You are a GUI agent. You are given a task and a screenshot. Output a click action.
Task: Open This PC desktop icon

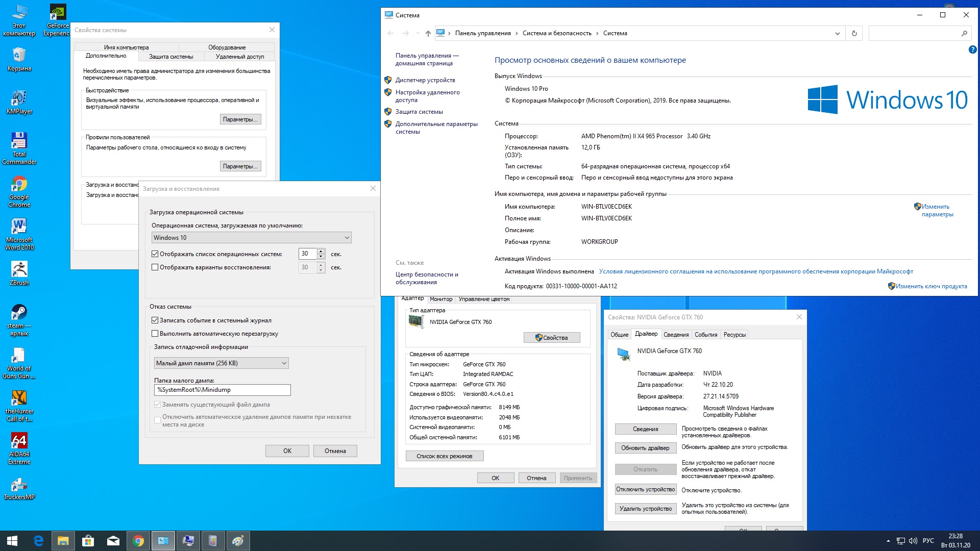19,20
